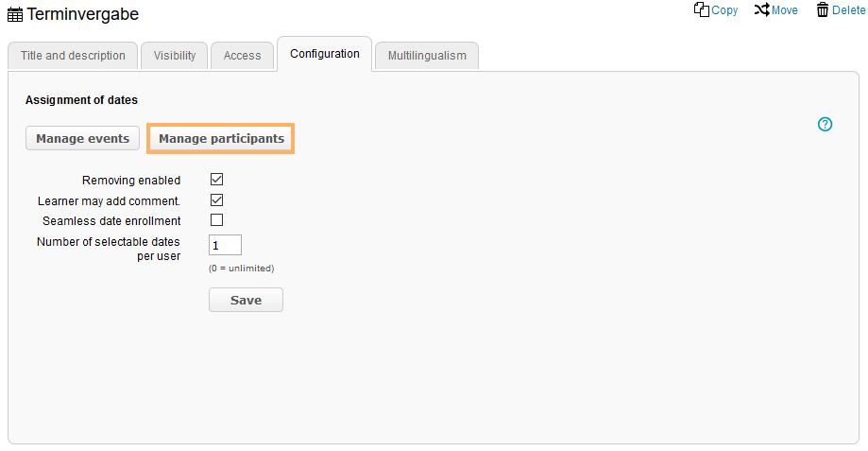Click the Manage participants button
This screenshot has height=451, width=868.
pyautogui.click(x=221, y=138)
